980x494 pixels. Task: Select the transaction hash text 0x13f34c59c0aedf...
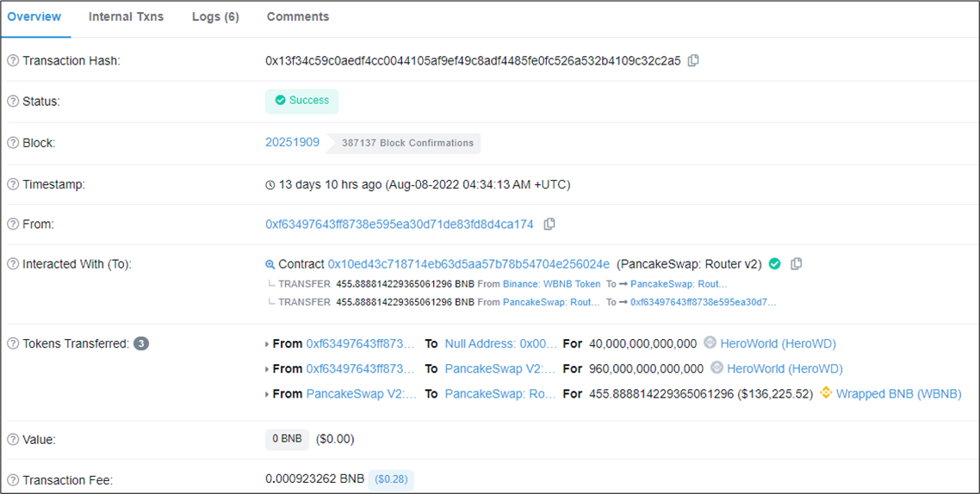473,60
